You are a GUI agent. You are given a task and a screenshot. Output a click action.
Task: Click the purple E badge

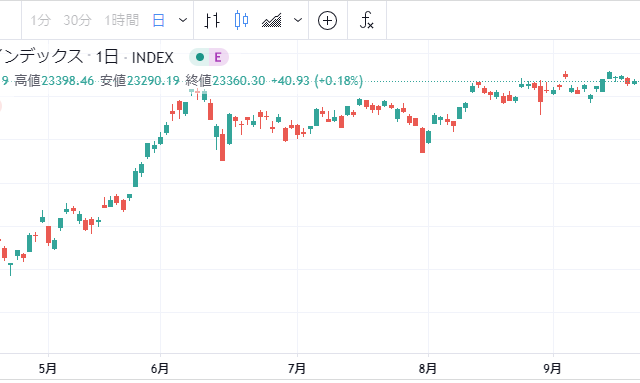(x=218, y=57)
